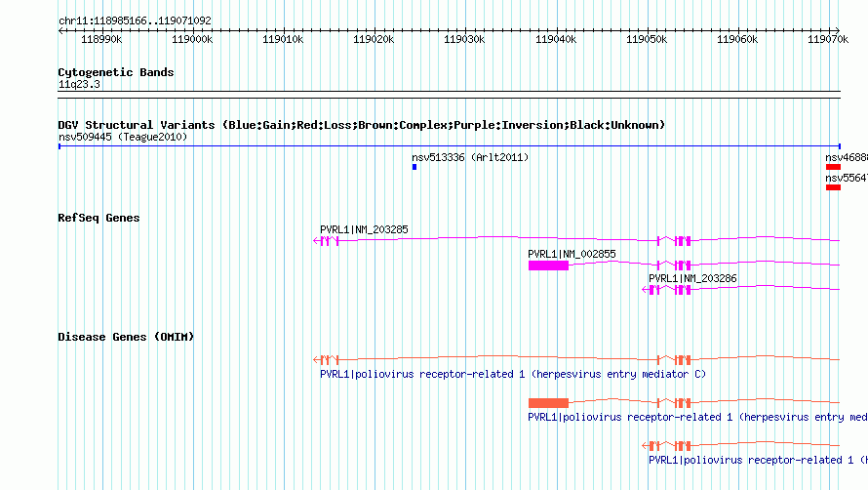Select variant label nsv513336 (Arlt2011)
Image resolution: width=868 pixels, height=490 pixels.
[x=470, y=157]
